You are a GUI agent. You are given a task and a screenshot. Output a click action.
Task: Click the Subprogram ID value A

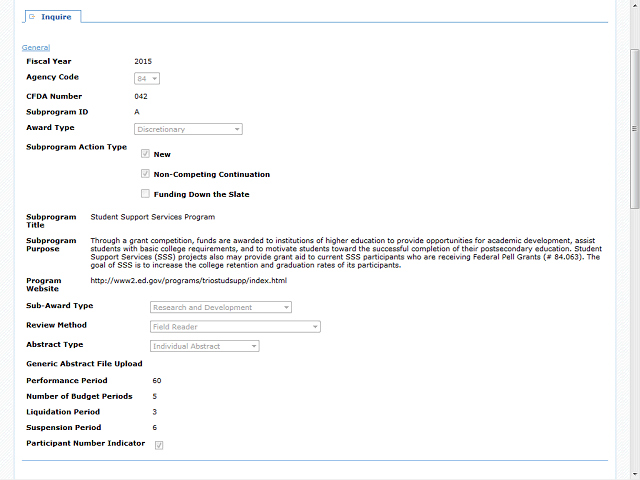pos(137,112)
